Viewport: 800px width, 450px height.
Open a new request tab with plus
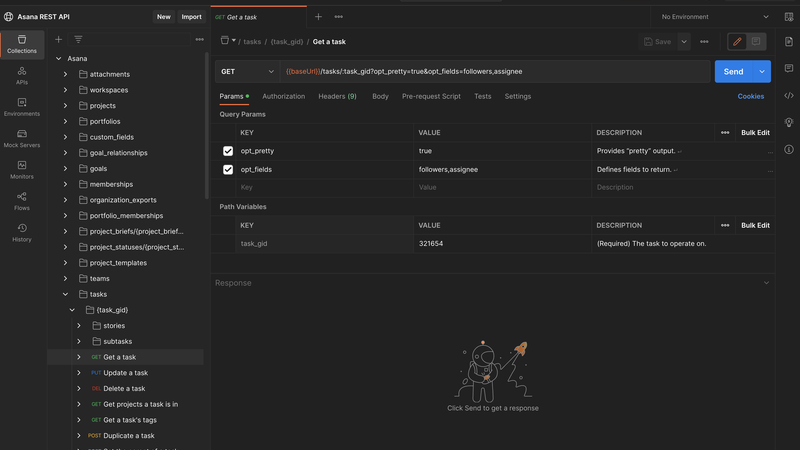point(318,17)
